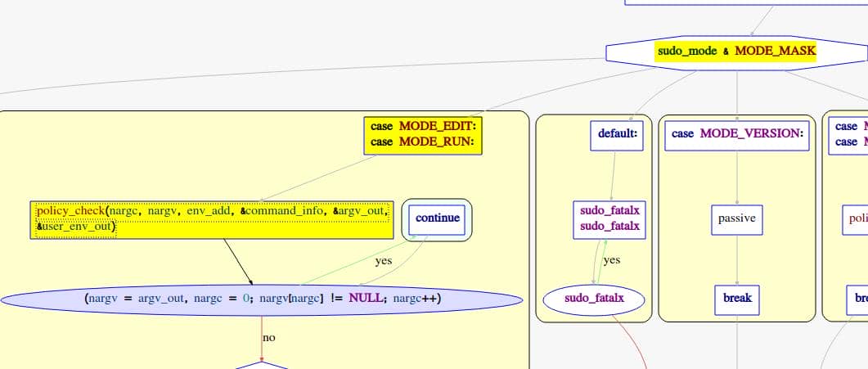Select the case MODE_VERSION: node

[x=737, y=135]
